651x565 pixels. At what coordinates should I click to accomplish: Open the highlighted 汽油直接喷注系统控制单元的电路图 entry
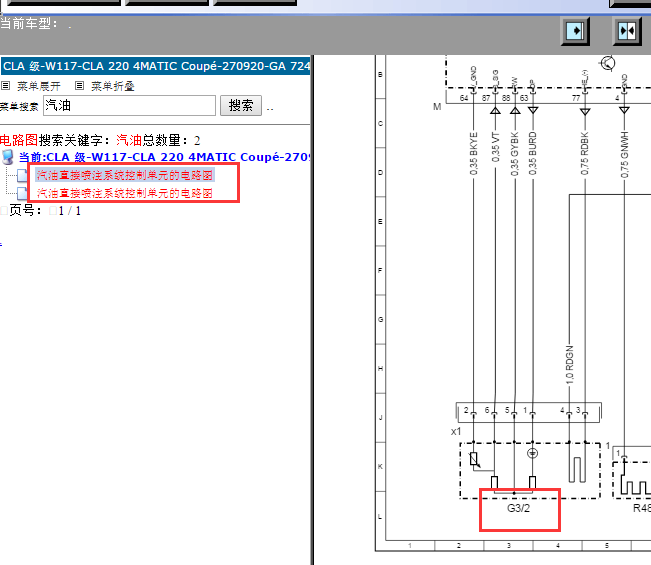point(125,175)
